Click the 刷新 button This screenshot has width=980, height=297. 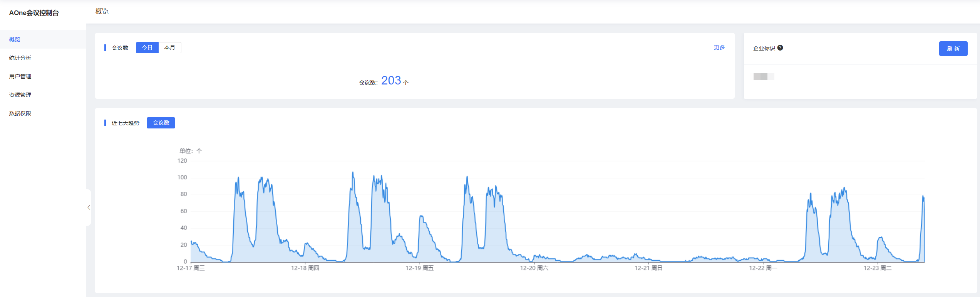[953, 49]
